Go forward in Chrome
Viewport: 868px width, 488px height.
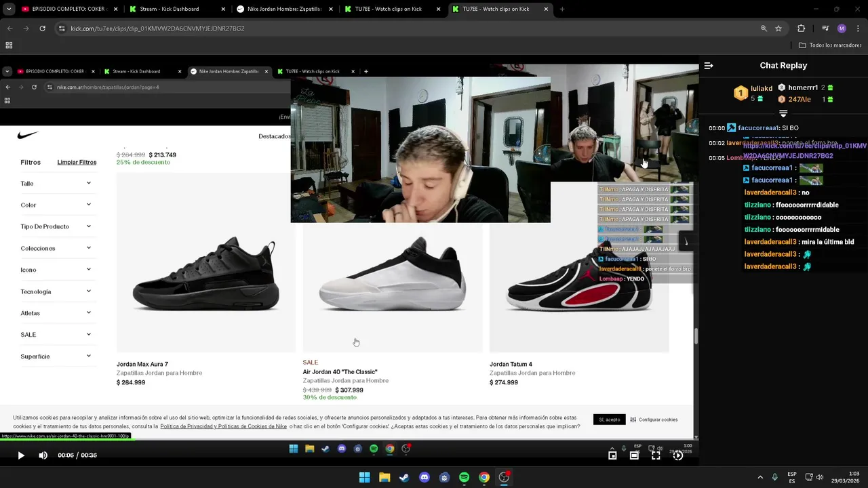[26, 28]
